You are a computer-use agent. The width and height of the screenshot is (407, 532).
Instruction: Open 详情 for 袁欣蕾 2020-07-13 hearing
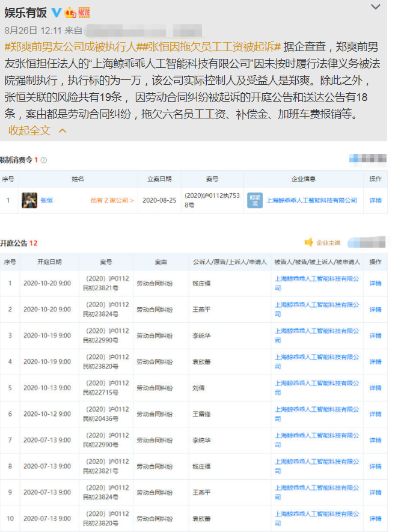[375, 518]
